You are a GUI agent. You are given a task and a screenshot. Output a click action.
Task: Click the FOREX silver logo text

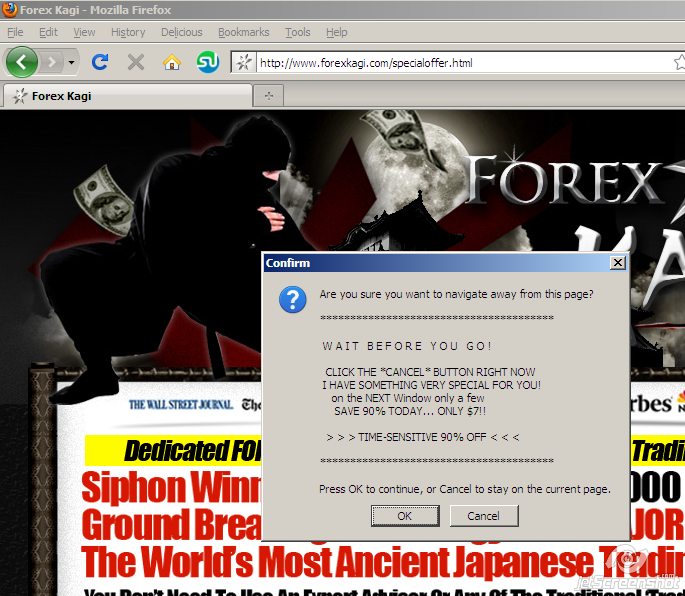[567, 181]
